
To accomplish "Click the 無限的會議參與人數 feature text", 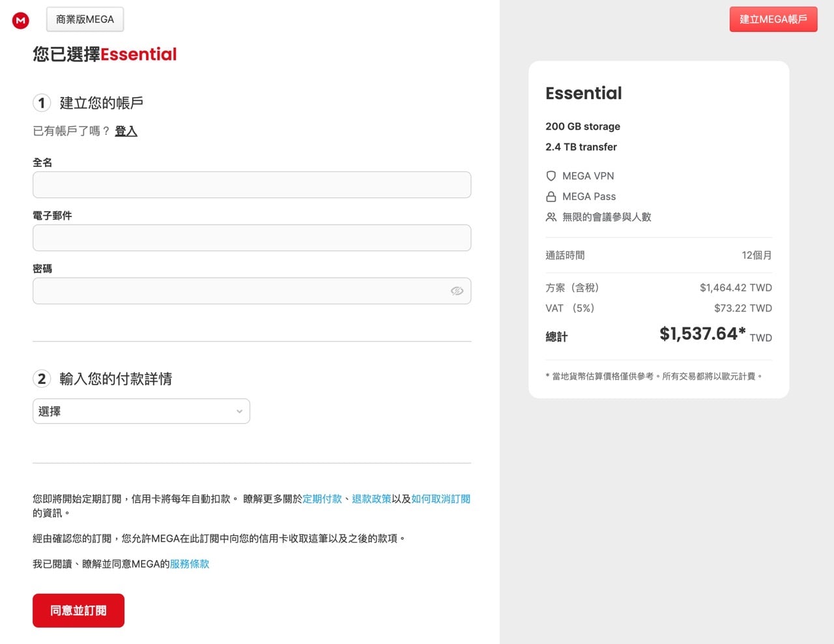I will (x=607, y=217).
